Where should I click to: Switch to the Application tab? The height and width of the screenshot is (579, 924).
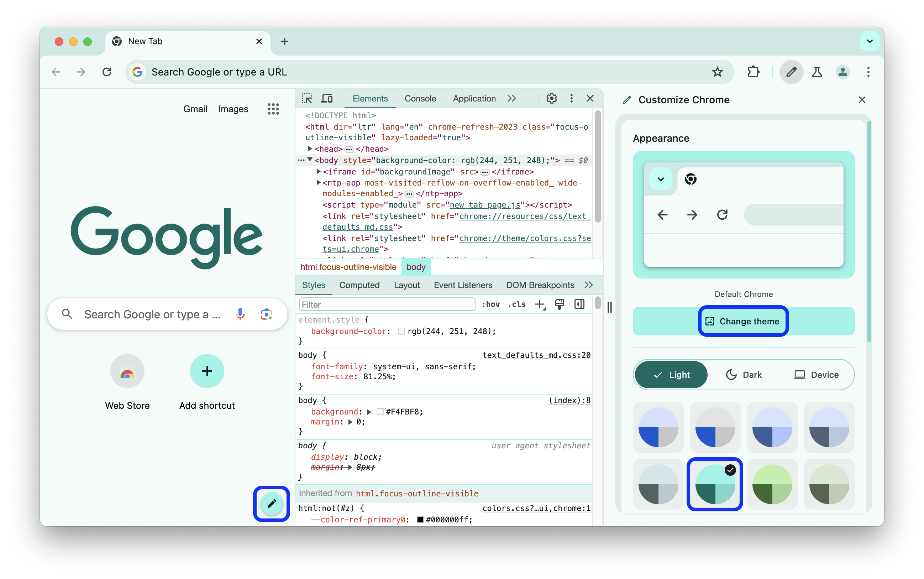pyautogui.click(x=474, y=99)
